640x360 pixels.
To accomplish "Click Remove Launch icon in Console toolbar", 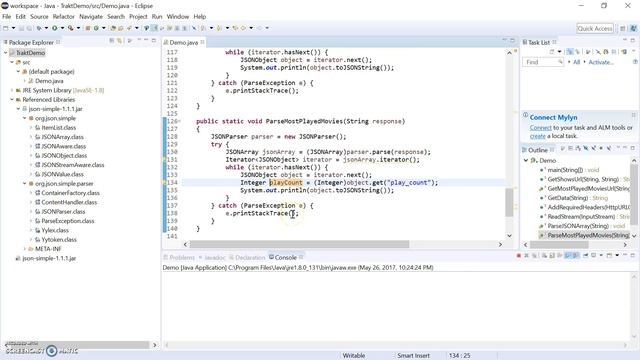I will click(526, 255).
